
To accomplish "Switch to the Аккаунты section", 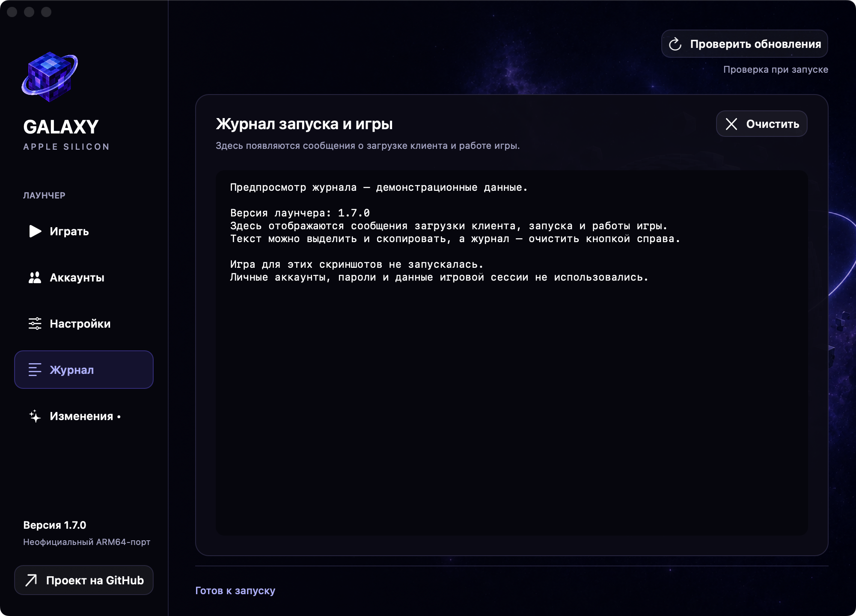I will coord(84,278).
